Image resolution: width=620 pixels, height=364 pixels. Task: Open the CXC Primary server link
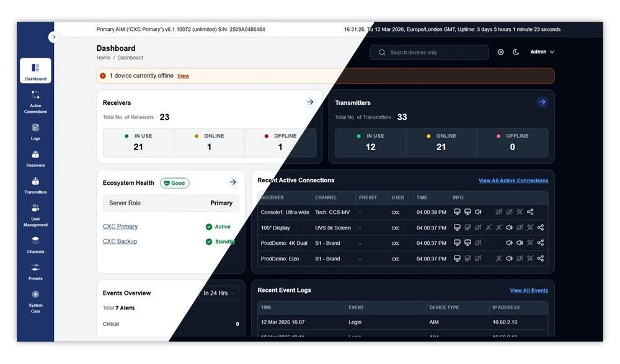coord(120,226)
